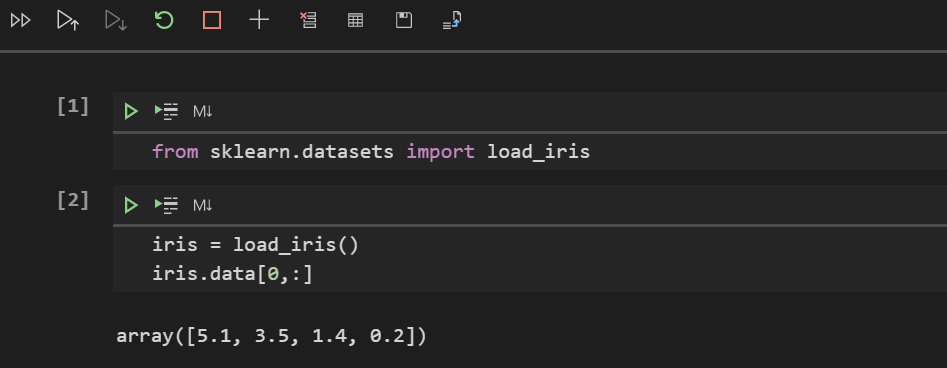Save the notebook with the disk icon
The height and width of the screenshot is (368, 947).
pos(403,21)
